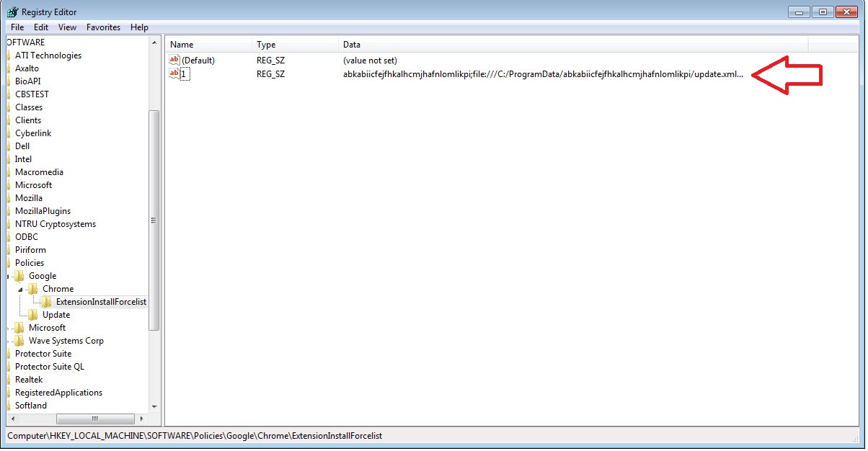The image size is (868, 451).
Task: Expand the Microsoft node below Update
Action: (x=8, y=328)
